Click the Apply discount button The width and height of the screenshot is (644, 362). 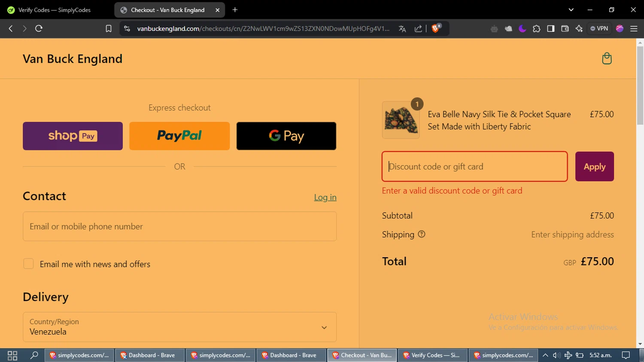coord(595,167)
